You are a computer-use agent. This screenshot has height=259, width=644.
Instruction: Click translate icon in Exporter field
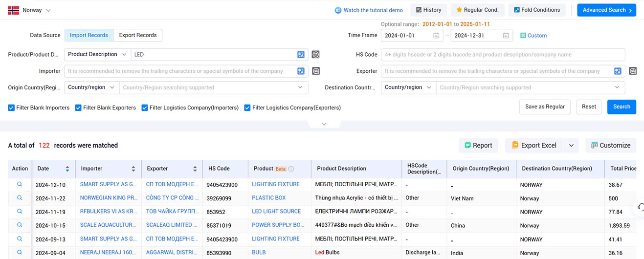click(618, 71)
